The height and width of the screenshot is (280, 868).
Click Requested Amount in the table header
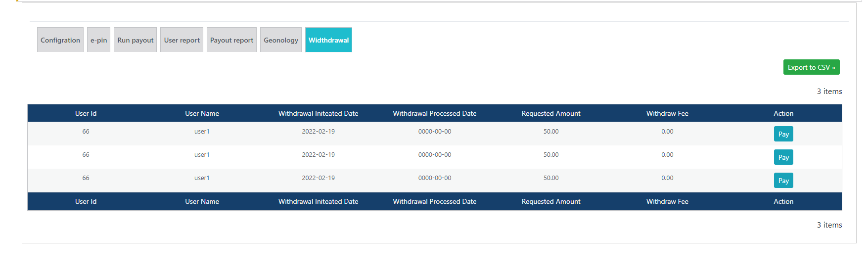click(551, 113)
